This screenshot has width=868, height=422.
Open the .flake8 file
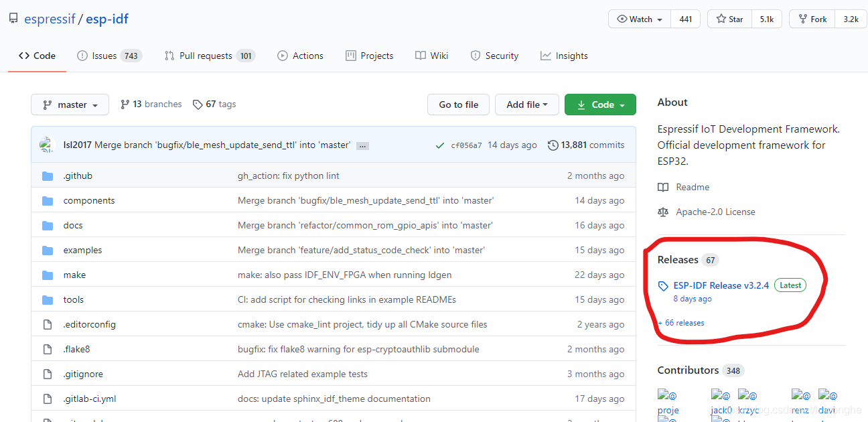(77, 349)
